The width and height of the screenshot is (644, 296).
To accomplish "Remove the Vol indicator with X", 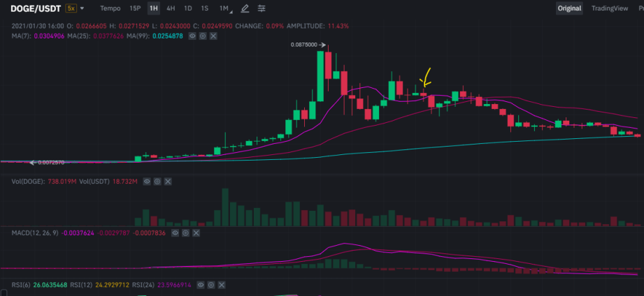I will coord(168,181).
